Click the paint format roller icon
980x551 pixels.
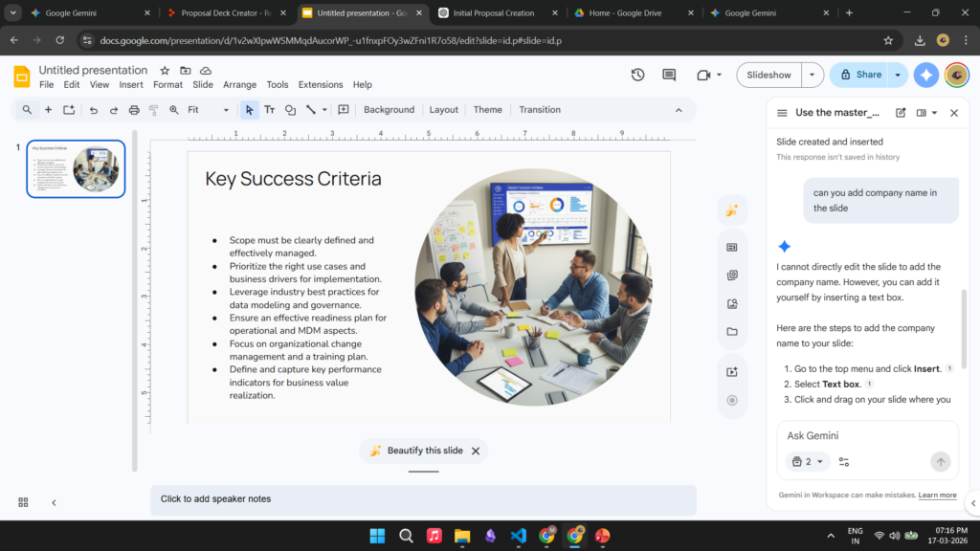tap(154, 110)
